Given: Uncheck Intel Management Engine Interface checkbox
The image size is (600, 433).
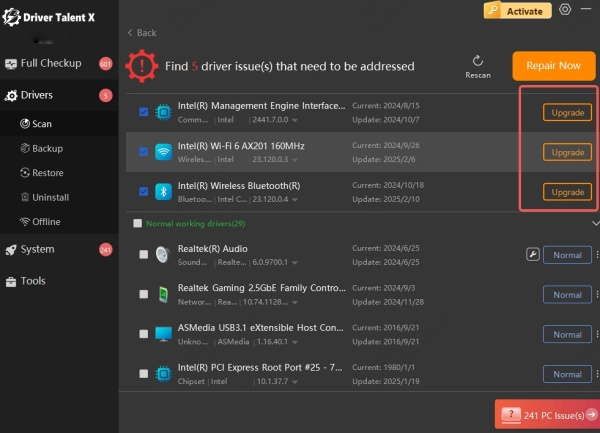Looking at the screenshot, I should pyautogui.click(x=144, y=112).
